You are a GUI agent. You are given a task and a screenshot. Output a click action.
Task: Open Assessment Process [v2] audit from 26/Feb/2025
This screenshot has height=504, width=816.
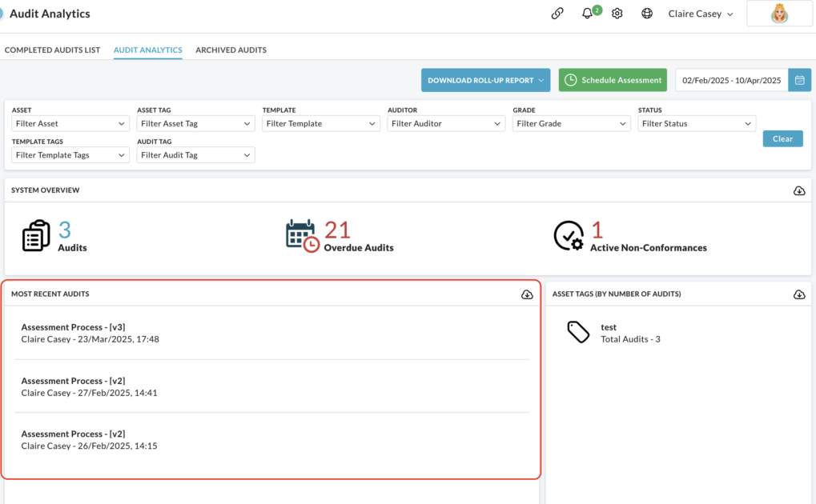pyautogui.click(x=271, y=439)
